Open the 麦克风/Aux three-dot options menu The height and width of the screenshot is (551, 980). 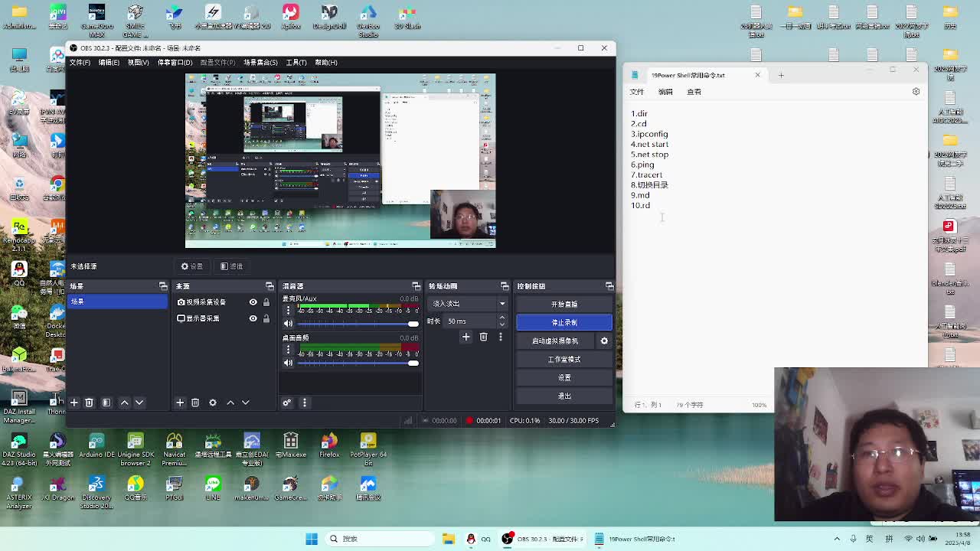(288, 309)
